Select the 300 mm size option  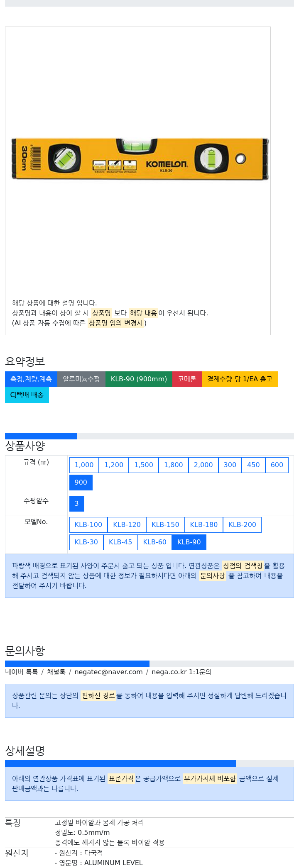(x=230, y=465)
